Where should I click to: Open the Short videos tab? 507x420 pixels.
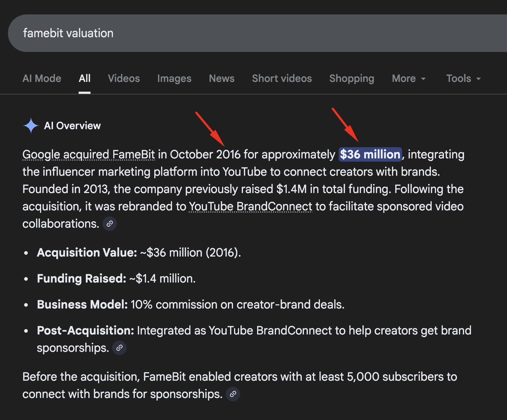[x=282, y=78]
